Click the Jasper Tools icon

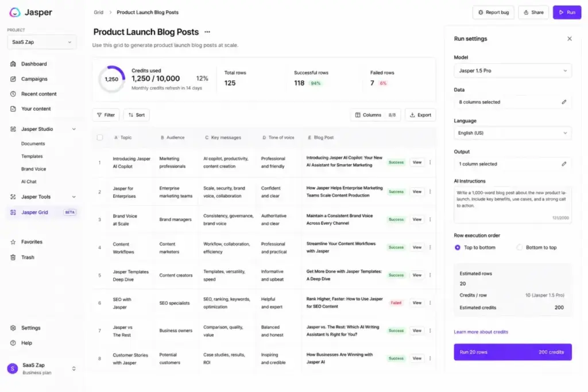point(13,197)
